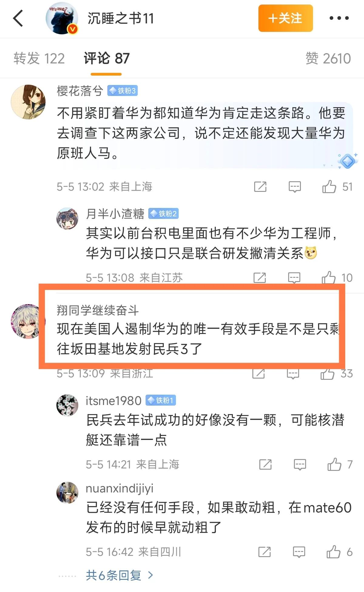Reply to 樱花落兮's comment via bubble icon
The image size is (364, 592).
pyautogui.click(x=295, y=187)
